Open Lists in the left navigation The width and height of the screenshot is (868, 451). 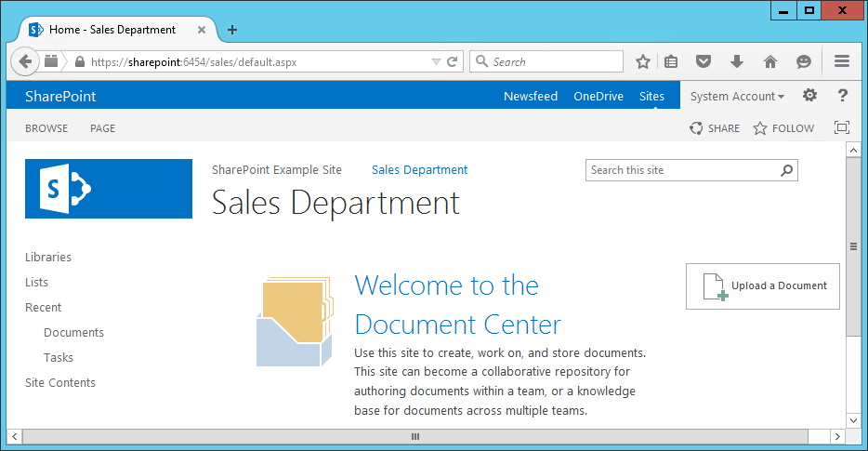point(36,282)
